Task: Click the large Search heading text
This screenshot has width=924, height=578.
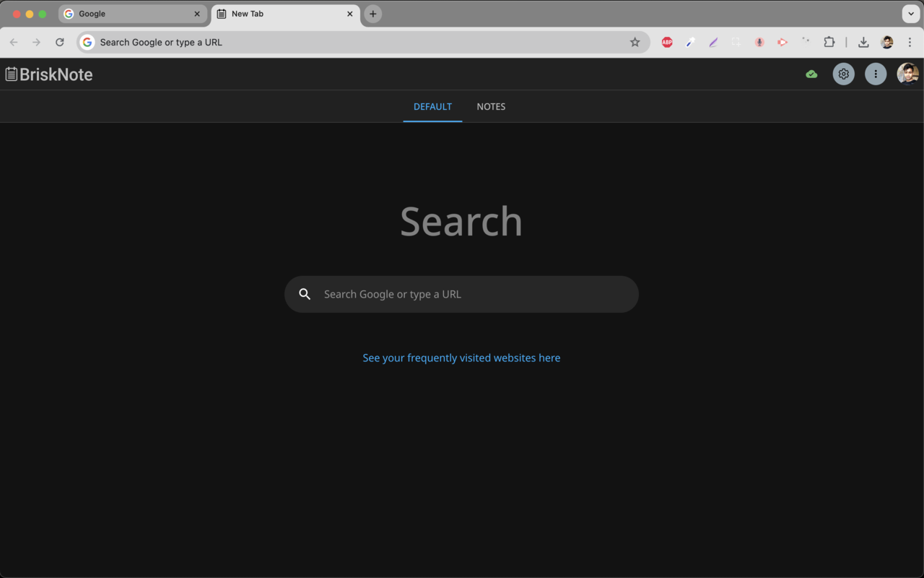Action: 461,221
